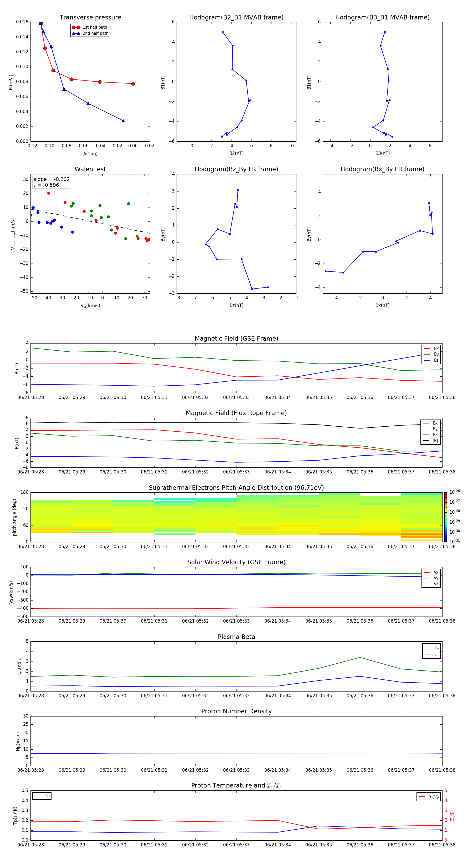
Task: Select the "B2(nT)" x-axis label
Action: pos(236,154)
